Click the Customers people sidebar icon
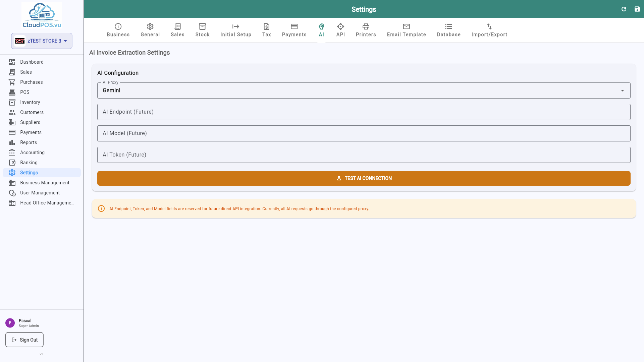The image size is (644, 362). coord(12,112)
